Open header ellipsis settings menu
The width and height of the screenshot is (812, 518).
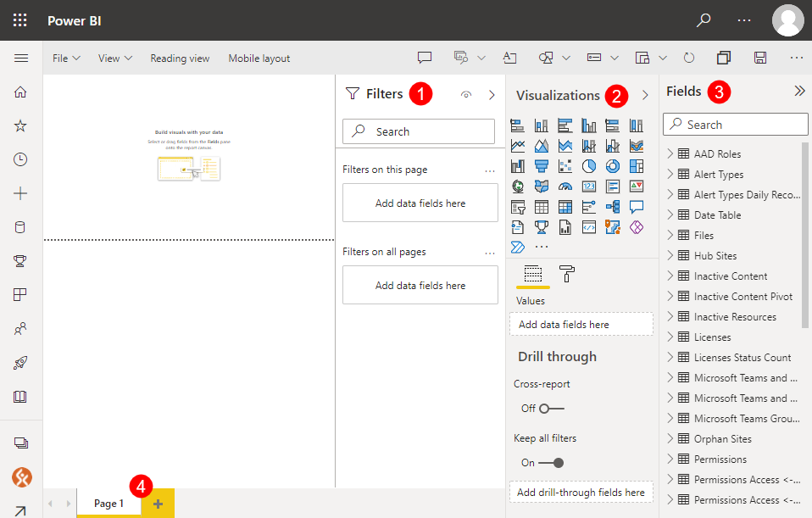tap(744, 20)
